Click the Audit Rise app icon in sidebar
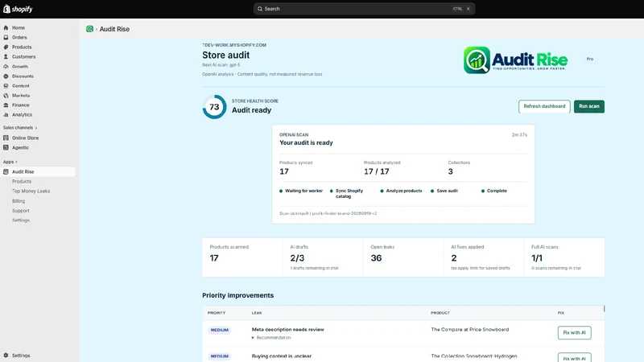 click(6, 172)
